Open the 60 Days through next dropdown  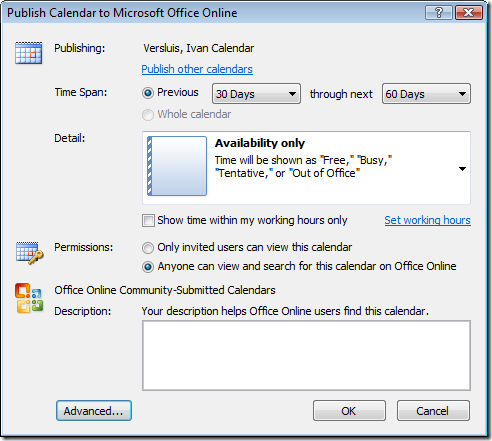pos(426,94)
